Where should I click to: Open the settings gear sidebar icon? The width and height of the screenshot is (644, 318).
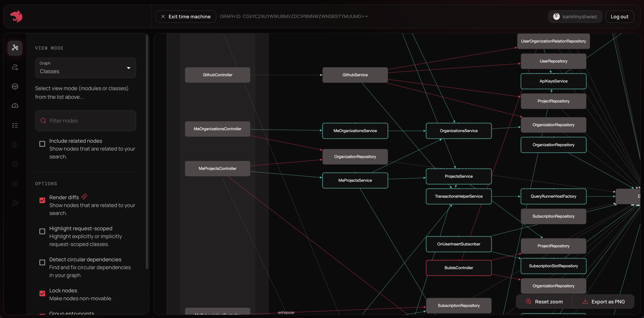[x=15, y=164]
